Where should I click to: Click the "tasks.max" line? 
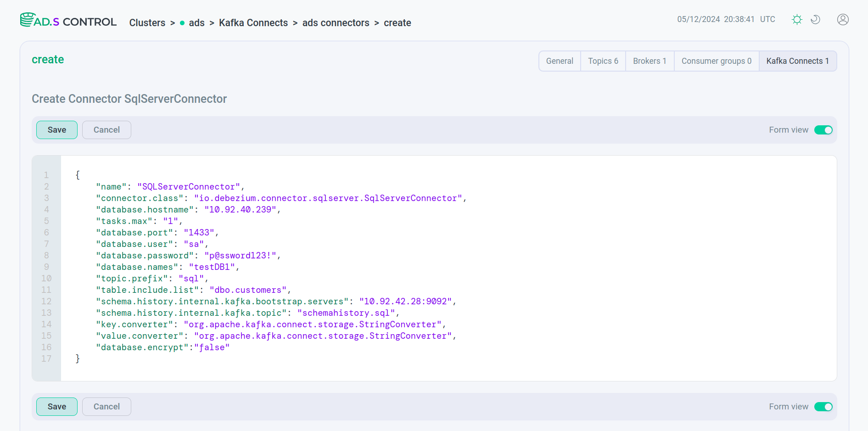139,221
